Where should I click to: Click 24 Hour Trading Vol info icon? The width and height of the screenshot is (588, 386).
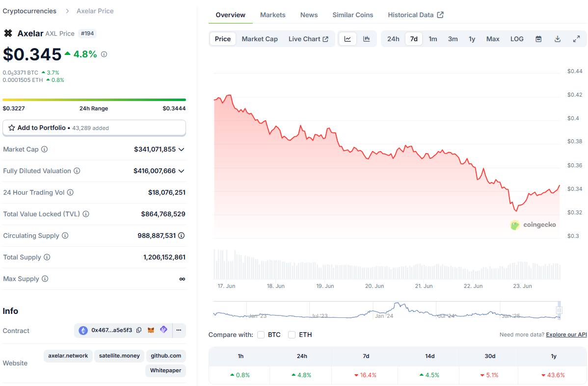click(70, 192)
